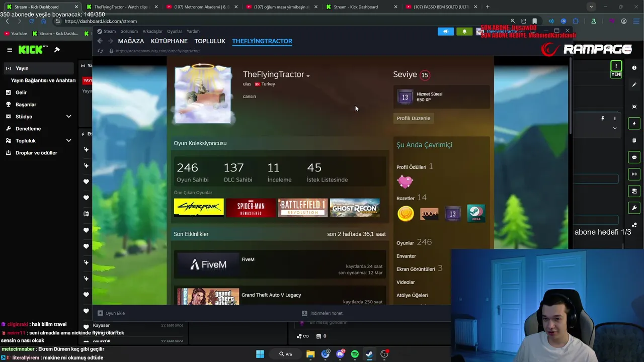Click Oyun Ekle at the Steam bottom bar

coord(111,313)
